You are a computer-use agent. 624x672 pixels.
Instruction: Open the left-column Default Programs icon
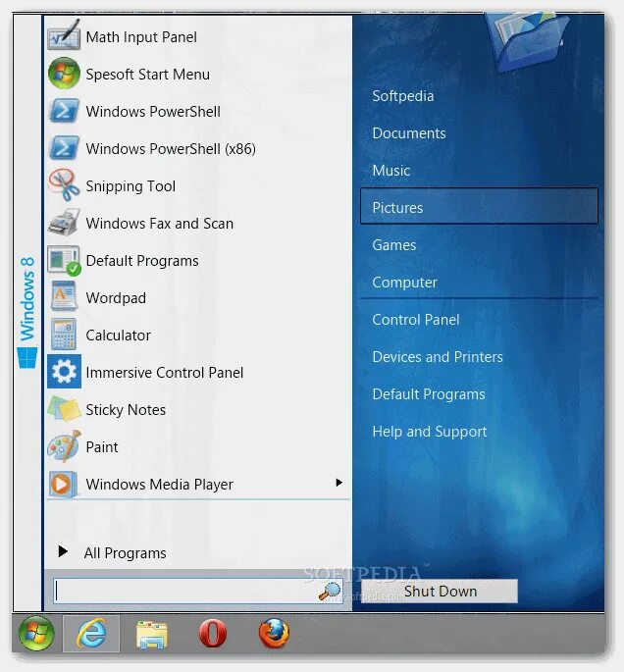pos(64,260)
